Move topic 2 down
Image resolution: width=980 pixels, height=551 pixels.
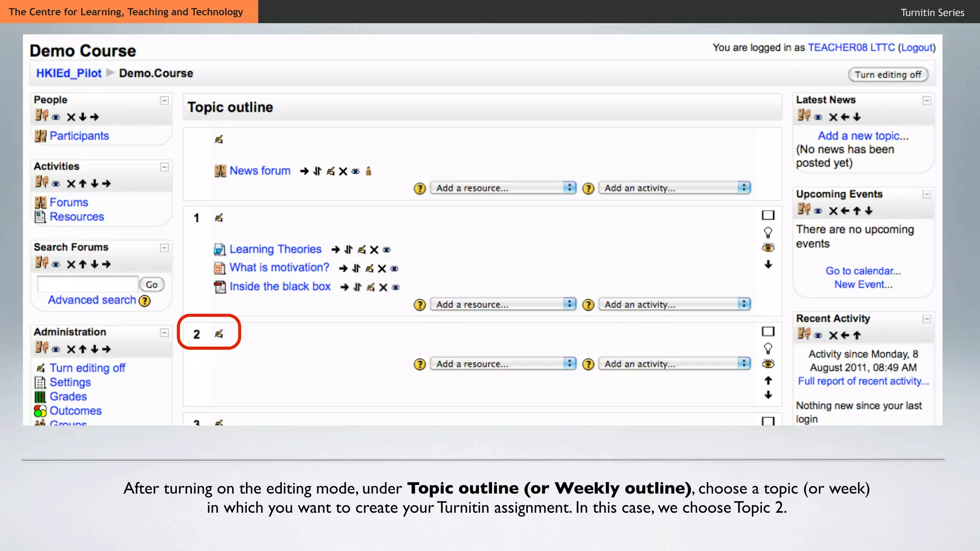pyautogui.click(x=768, y=395)
